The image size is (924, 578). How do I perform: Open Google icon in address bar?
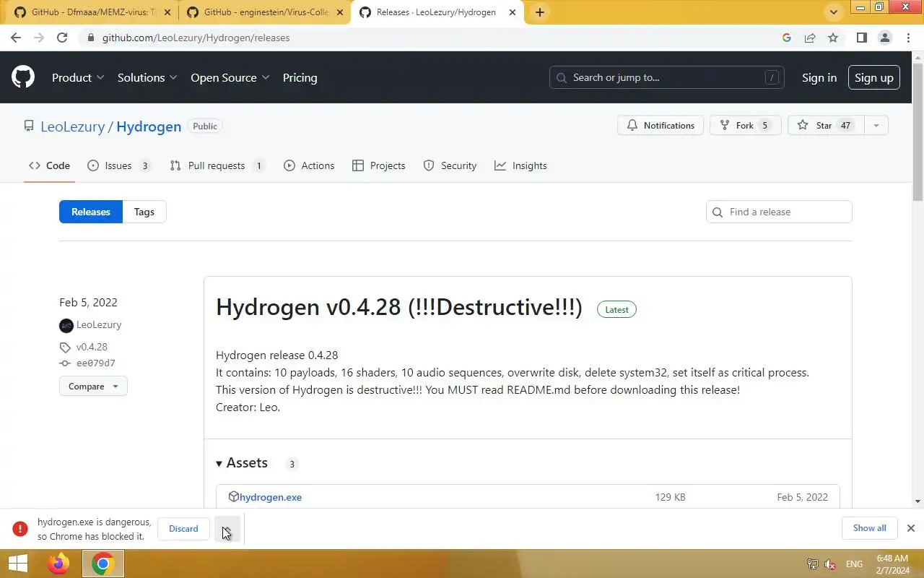coord(787,38)
